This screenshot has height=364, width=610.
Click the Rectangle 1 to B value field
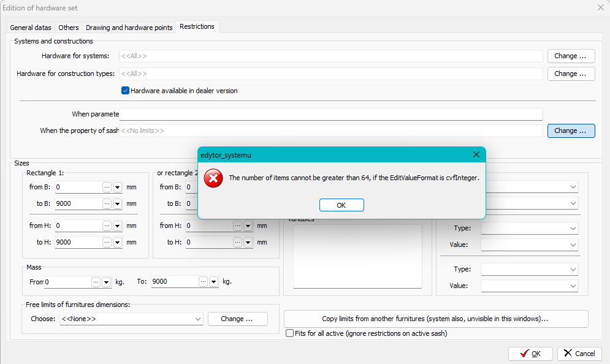[x=77, y=204]
